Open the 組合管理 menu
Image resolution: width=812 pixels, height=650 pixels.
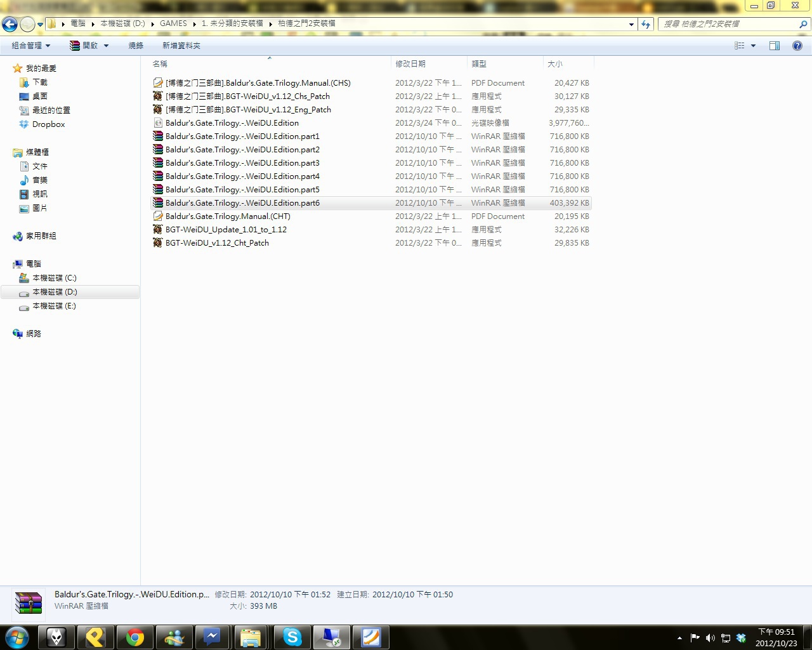(x=30, y=46)
